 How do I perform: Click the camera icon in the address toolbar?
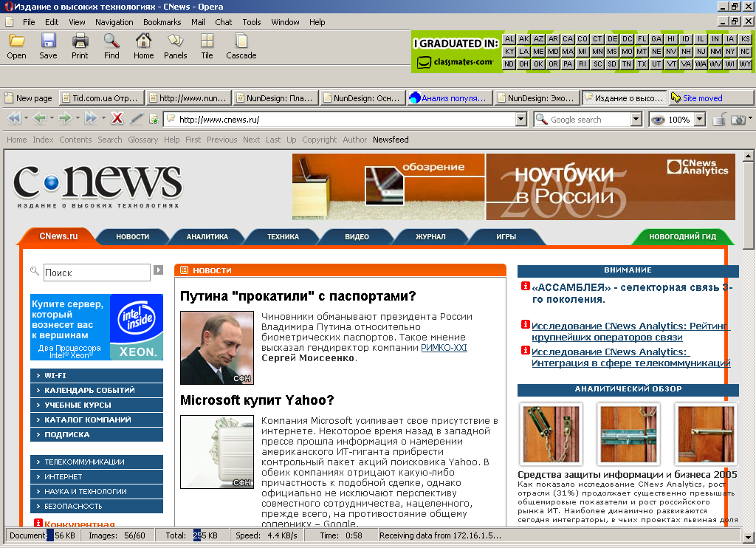(738, 119)
